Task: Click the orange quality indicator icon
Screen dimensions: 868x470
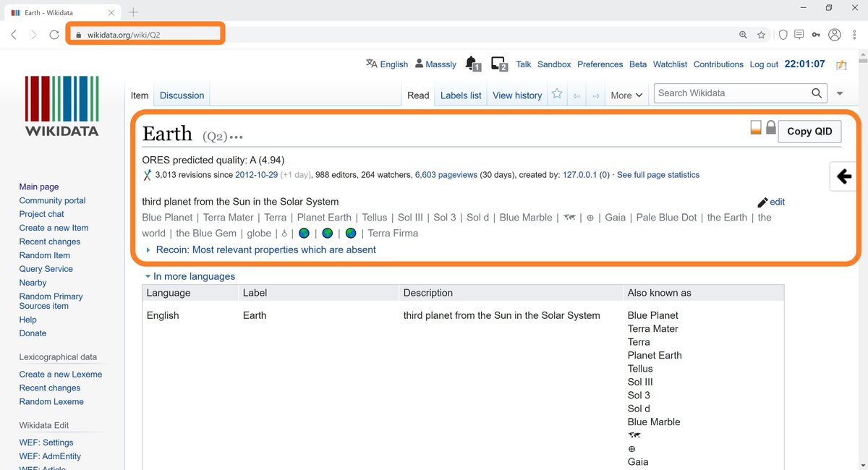Action: (756, 128)
